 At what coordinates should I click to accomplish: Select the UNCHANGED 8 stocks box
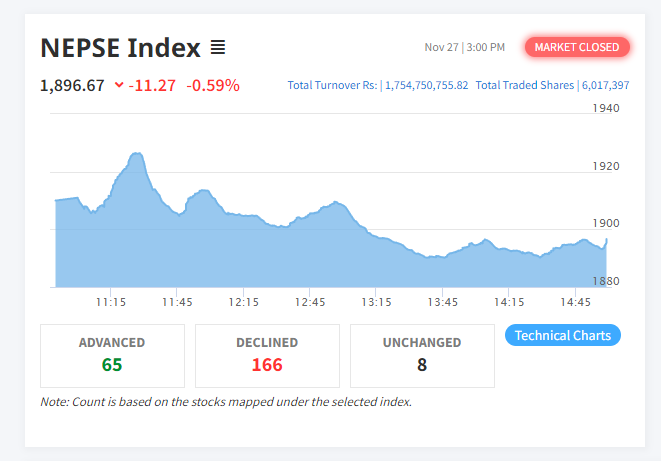coord(422,356)
